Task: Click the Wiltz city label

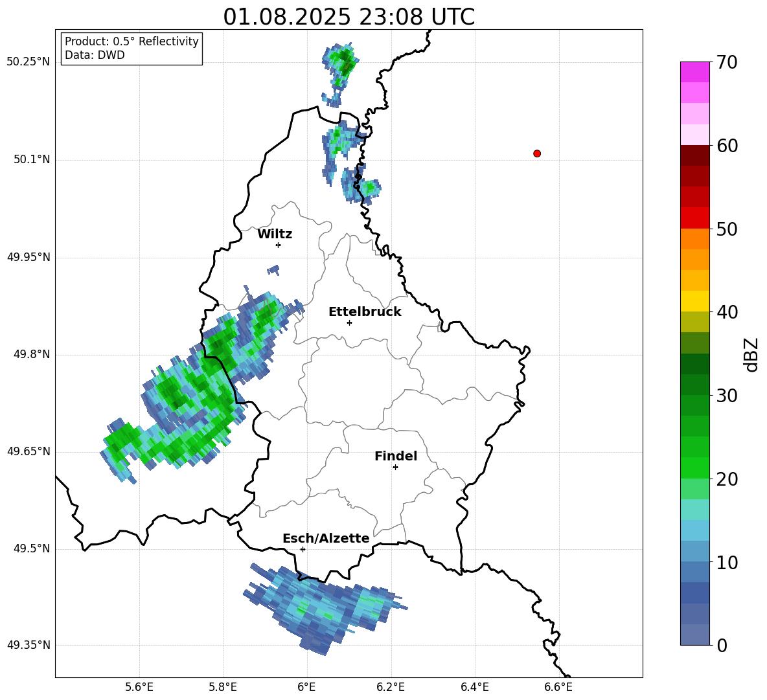Action: [275, 234]
